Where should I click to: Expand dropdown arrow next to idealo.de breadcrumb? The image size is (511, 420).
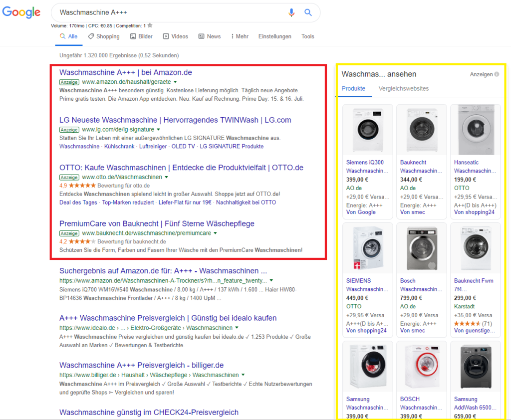tap(237, 328)
